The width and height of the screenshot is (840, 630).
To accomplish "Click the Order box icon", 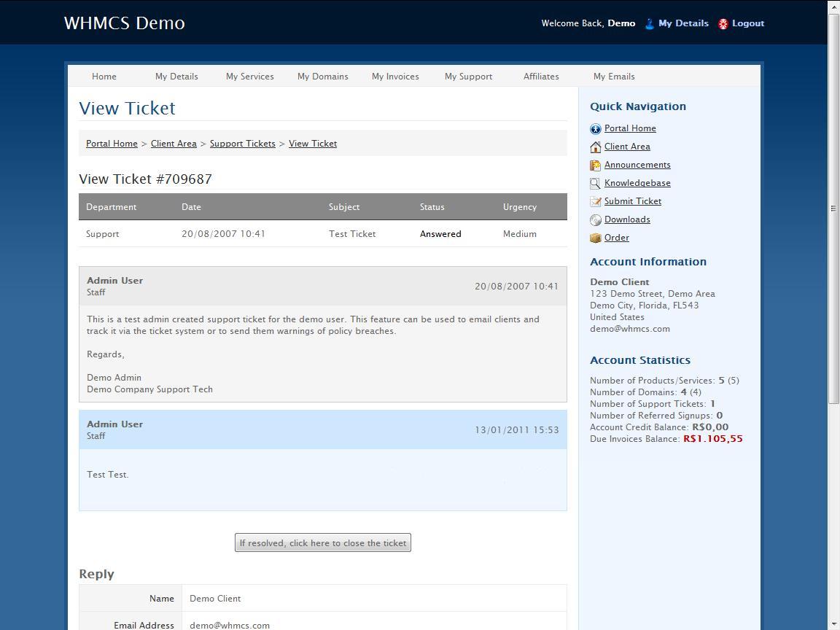I will click(x=595, y=238).
